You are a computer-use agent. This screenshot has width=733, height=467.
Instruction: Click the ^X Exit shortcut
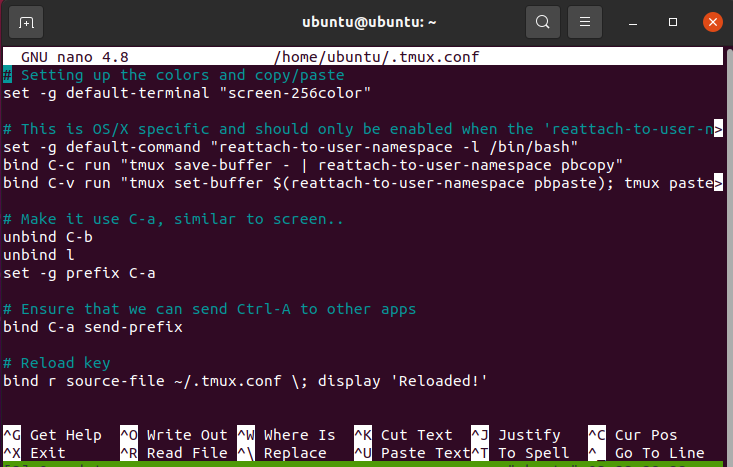click(35, 453)
